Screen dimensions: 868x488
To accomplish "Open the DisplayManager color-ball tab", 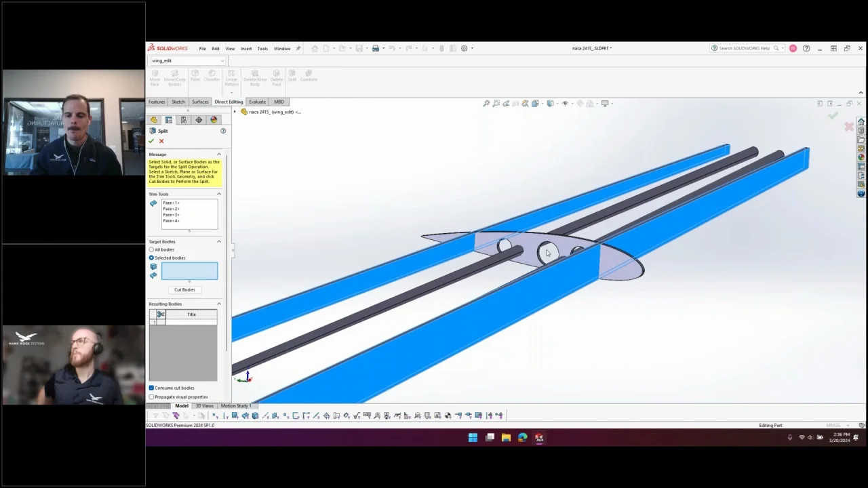I will [214, 120].
